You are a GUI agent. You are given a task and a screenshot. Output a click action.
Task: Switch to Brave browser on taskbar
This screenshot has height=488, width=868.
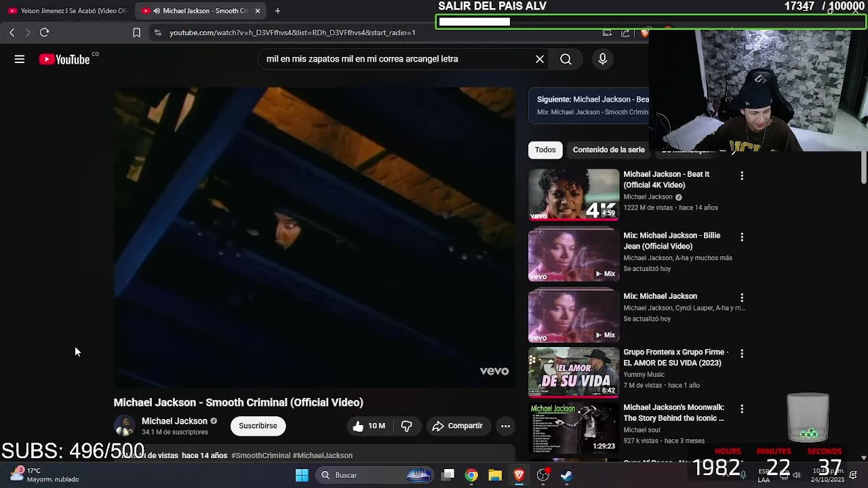pos(519,475)
